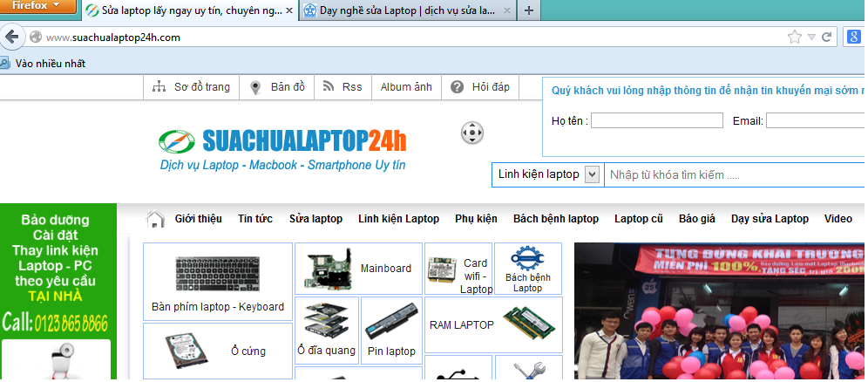The width and height of the screenshot is (868, 382).
Task: Click the Bản đồ map pin icon
Action: pyautogui.click(x=255, y=87)
